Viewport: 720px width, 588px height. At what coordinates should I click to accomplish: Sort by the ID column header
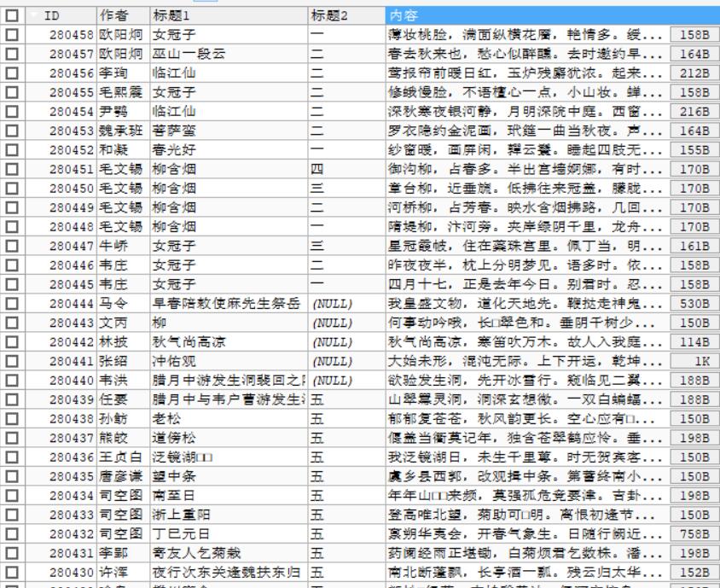coord(61,15)
